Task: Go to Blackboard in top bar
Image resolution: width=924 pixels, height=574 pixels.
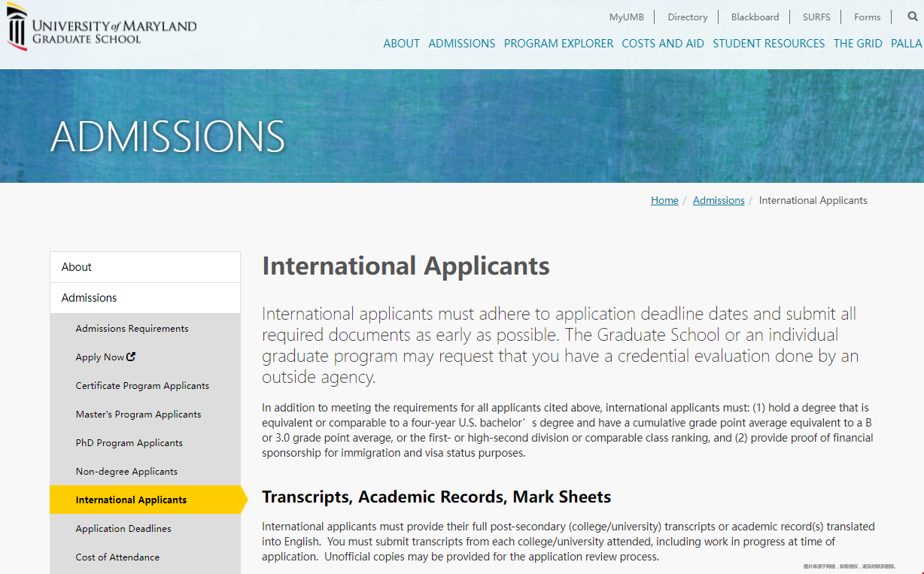Action: [755, 17]
